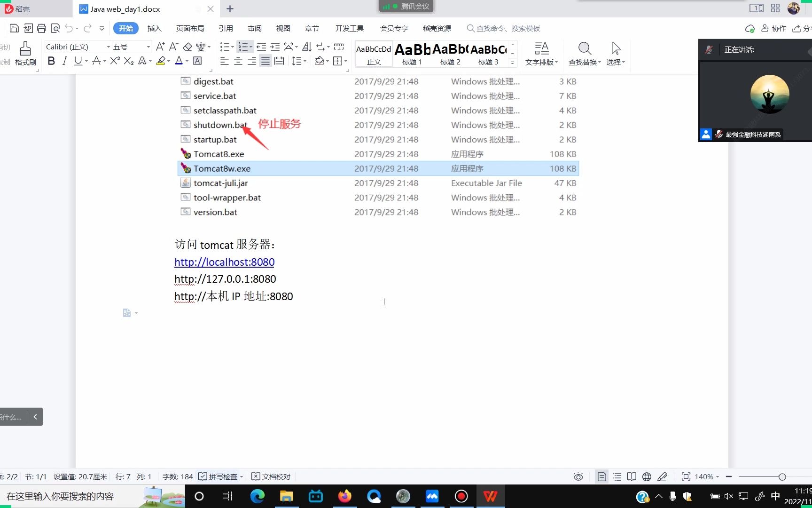Align text right
The height and width of the screenshot is (508, 812).
click(252, 61)
